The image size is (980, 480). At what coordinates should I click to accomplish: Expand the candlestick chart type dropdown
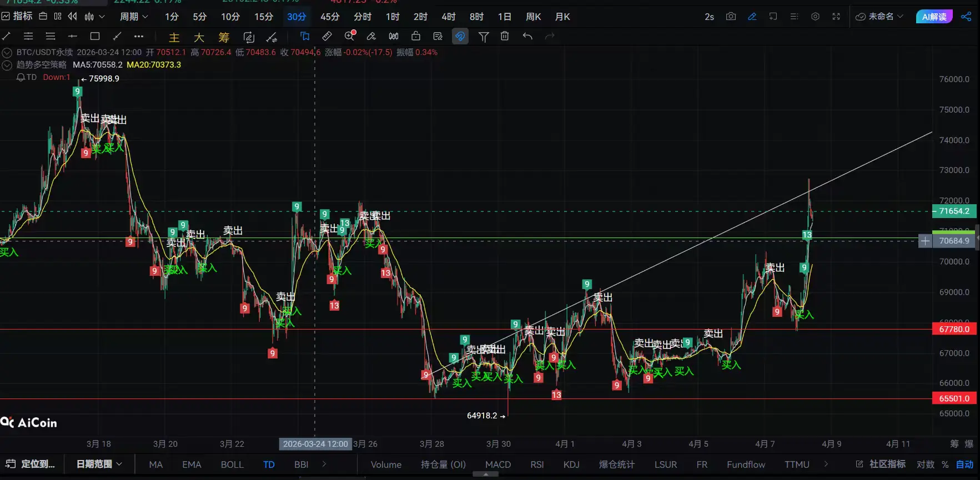94,17
